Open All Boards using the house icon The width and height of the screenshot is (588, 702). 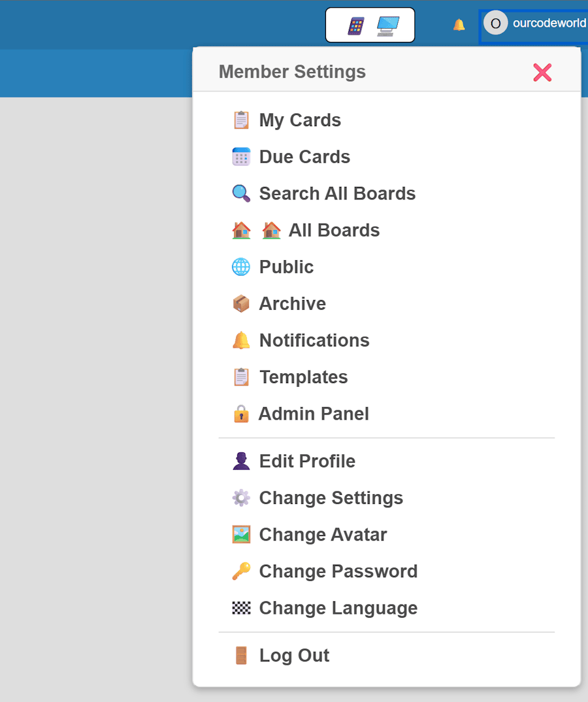(x=241, y=230)
